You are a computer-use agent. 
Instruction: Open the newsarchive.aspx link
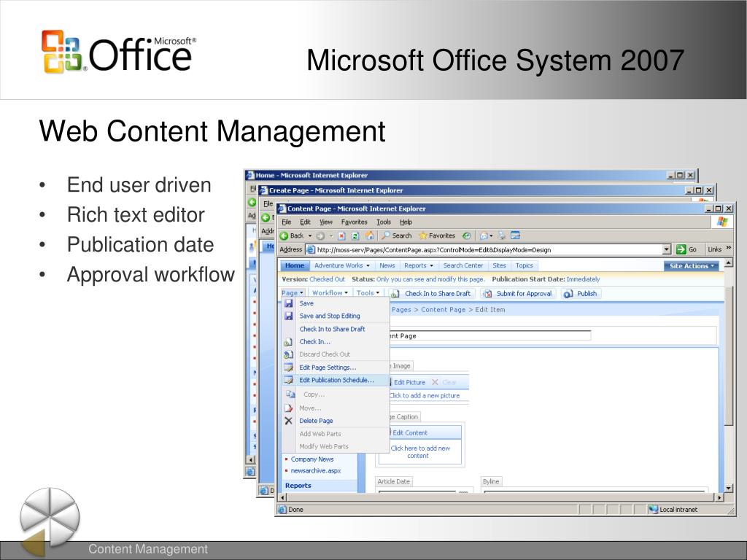[x=316, y=470]
